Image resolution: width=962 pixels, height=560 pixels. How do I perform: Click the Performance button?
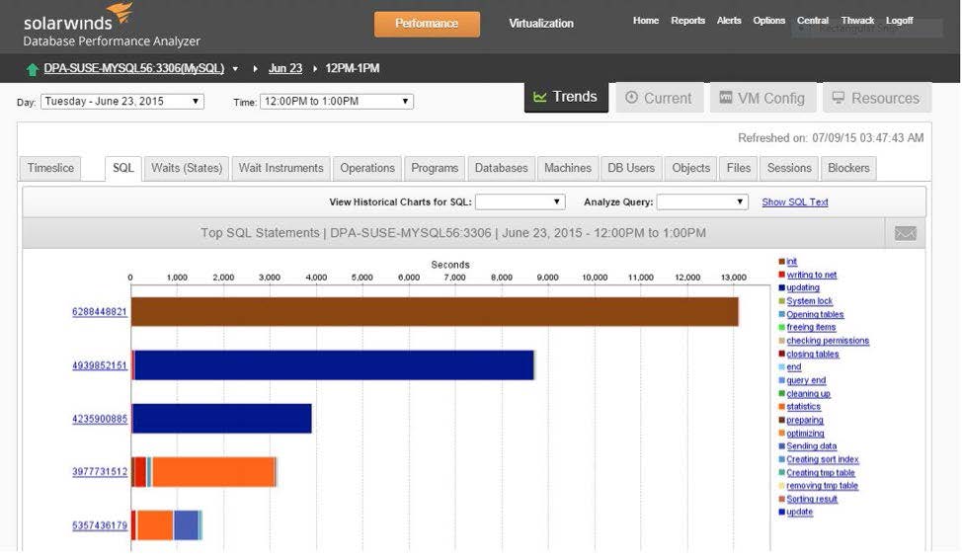(427, 24)
